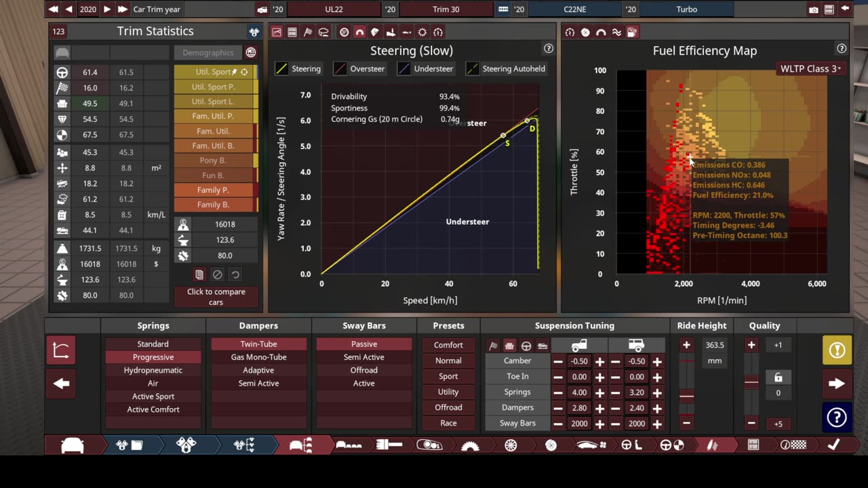The width and height of the screenshot is (868, 488).
Task: Click the fuel pump graph icon
Action: [x=632, y=32]
